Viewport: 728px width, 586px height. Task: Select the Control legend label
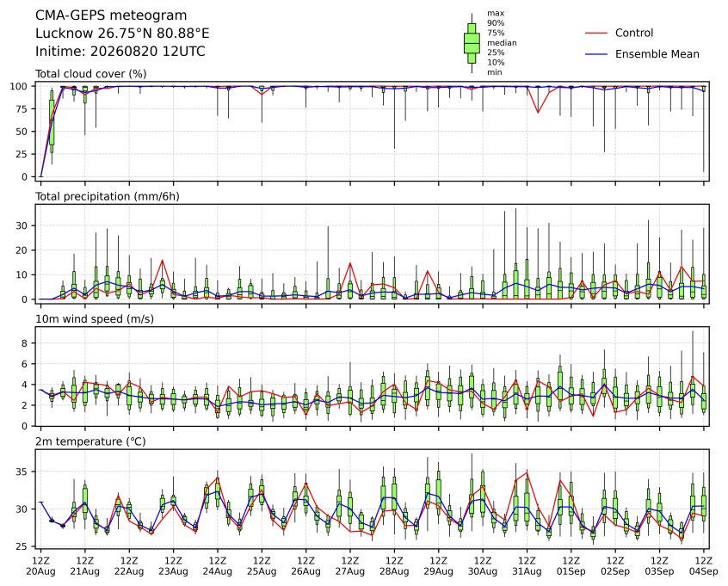[633, 33]
